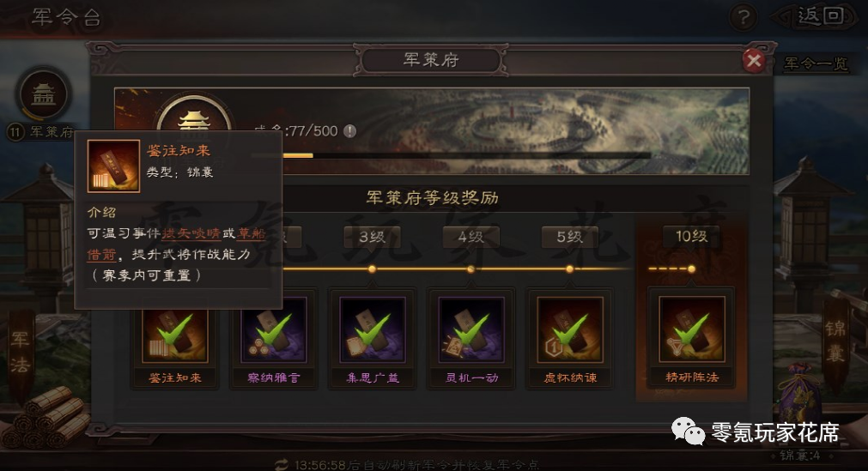Tap the 灵机一动 reward icon

pos(471,329)
